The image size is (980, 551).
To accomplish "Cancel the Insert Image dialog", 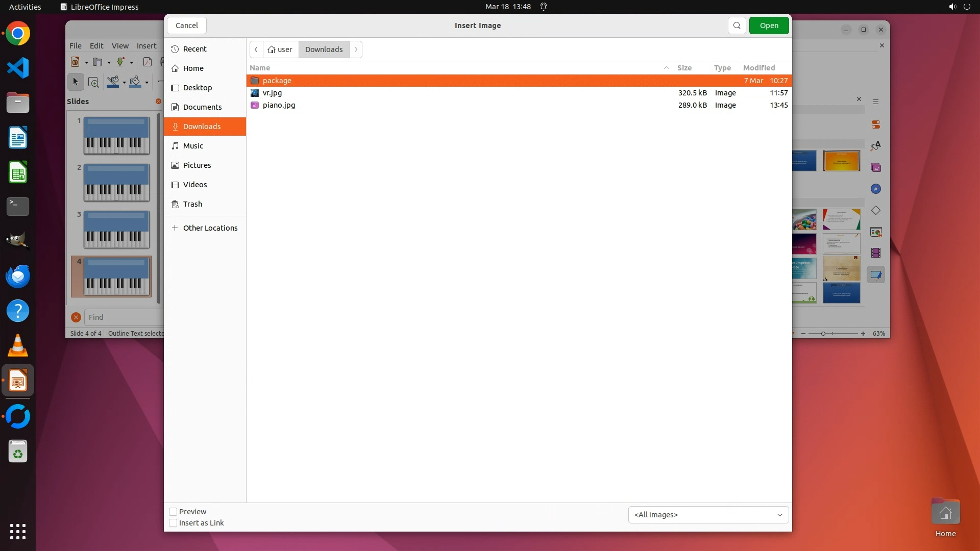I will 187,26.
